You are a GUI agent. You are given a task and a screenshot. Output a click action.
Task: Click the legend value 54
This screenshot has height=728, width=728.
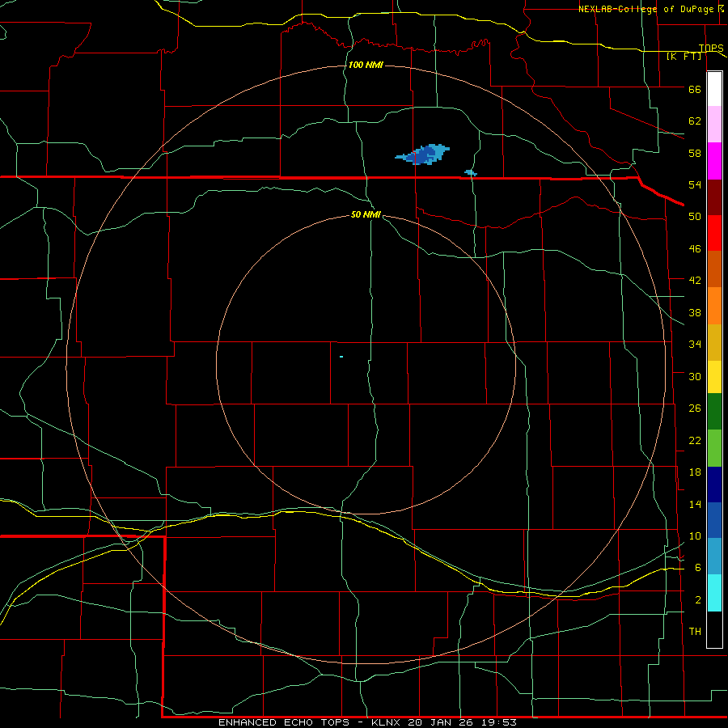(695, 184)
